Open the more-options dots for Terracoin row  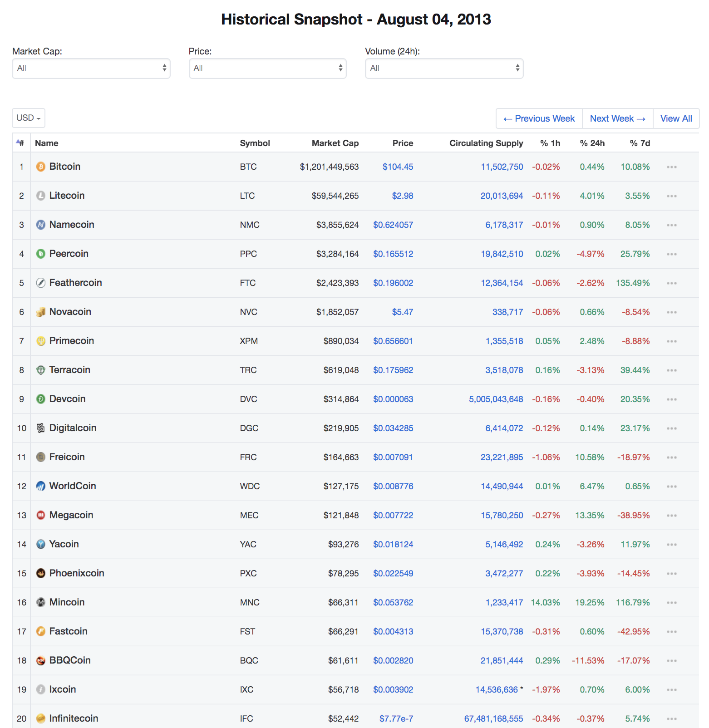pyautogui.click(x=672, y=370)
